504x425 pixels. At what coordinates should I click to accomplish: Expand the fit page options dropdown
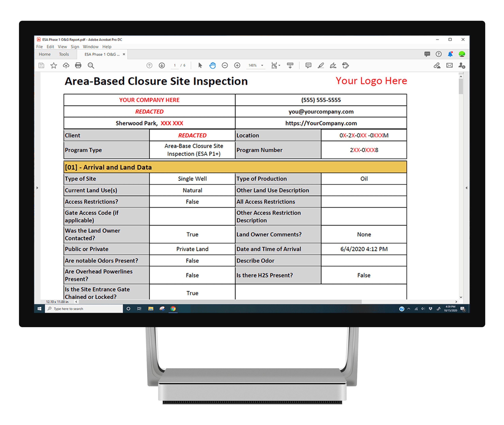[x=279, y=65]
